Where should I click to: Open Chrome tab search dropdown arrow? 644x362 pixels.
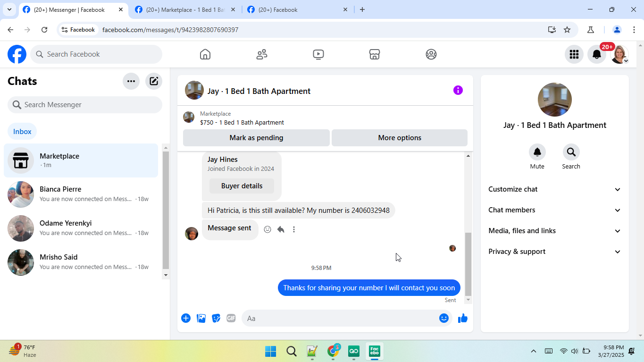(x=9, y=9)
